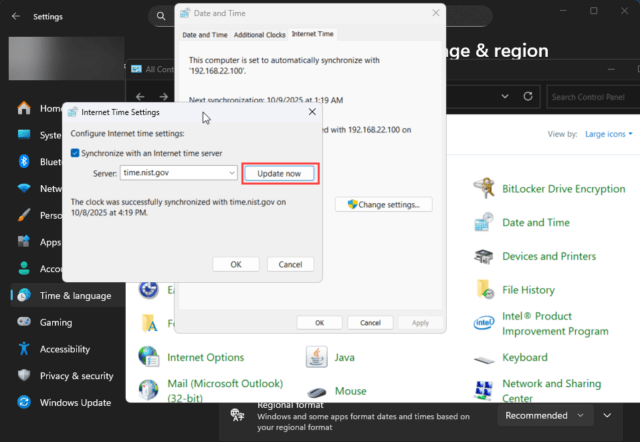Image resolution: width=640 pixels, height=442 pixels.
Task: Click the Mouse device icon
Action: point(316,392)
